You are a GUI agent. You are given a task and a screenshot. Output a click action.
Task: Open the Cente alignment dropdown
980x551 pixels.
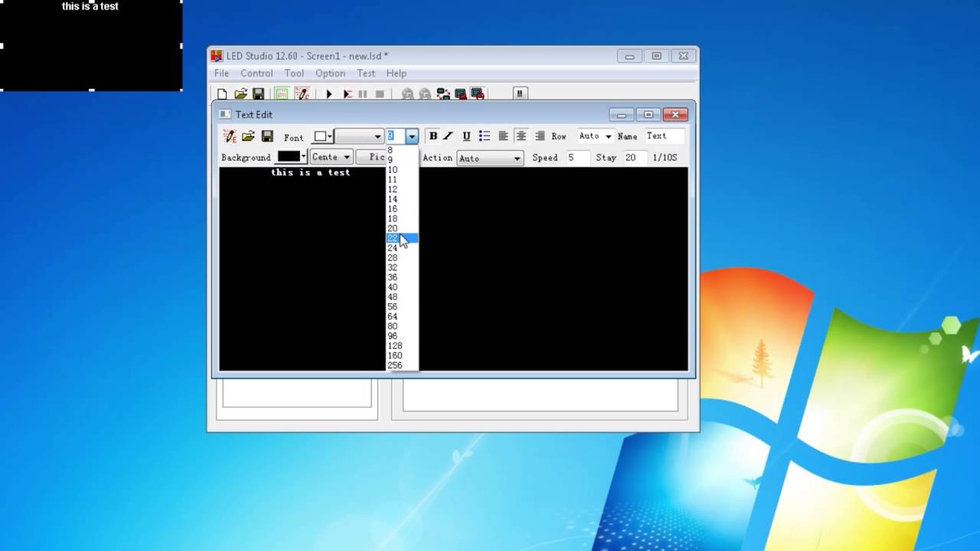tap(331, 157)
